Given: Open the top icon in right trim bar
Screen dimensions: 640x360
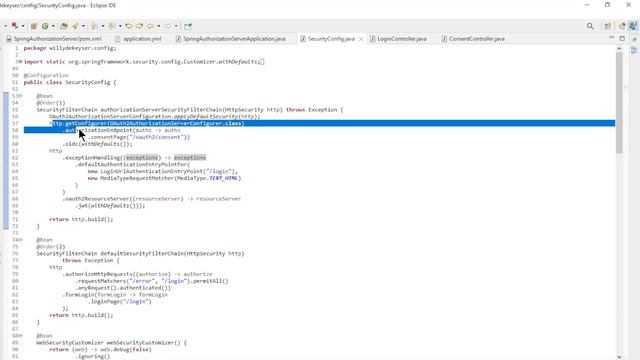Looking at the screenshot, I should (x=634, y=40).
